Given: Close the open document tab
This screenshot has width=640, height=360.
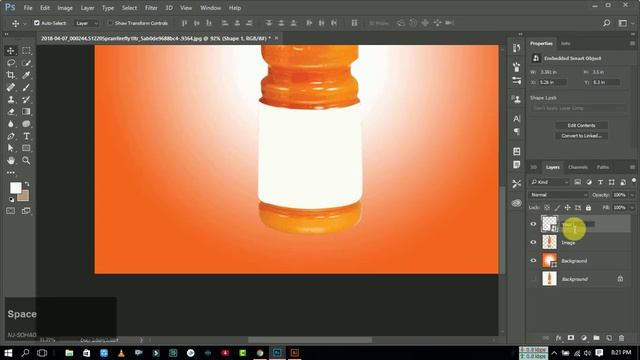Looking at the screenshot, I should (276, 38).
